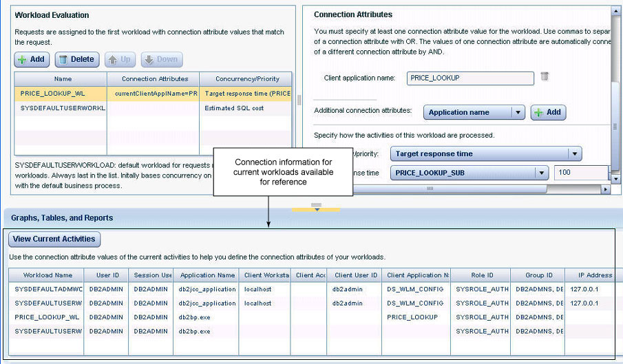The image size is (623, 364).
Task: Click the Role ID column header
Action: click(481, 275)
